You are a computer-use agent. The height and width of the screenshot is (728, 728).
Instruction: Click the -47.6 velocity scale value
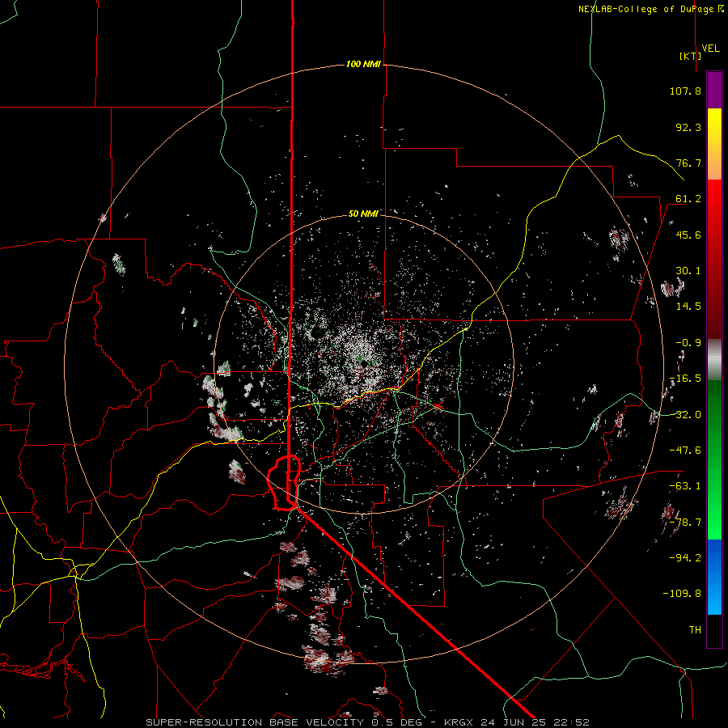pyautogui.click(x=685, y=451)
